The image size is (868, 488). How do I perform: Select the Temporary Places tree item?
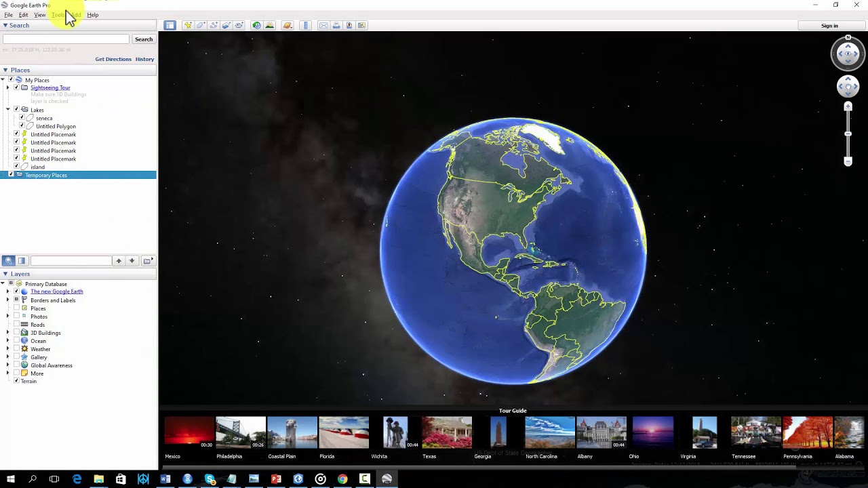[78, 175]
